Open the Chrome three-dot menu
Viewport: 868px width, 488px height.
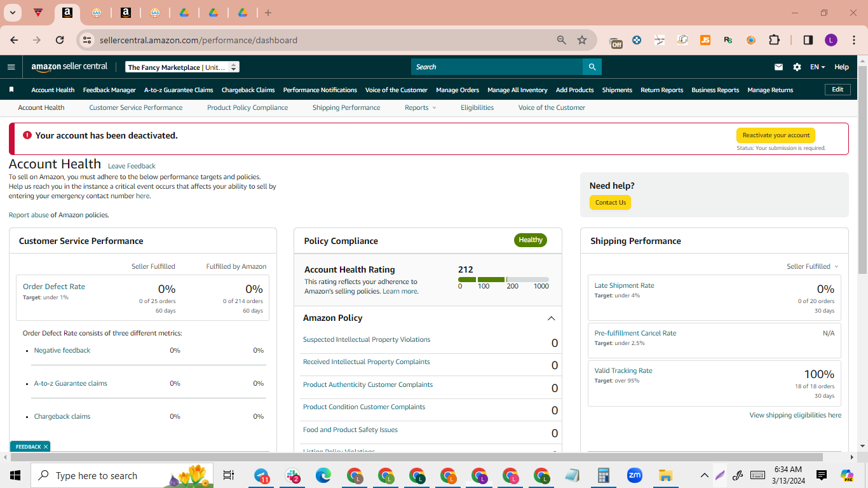click(x=853, y=40)
